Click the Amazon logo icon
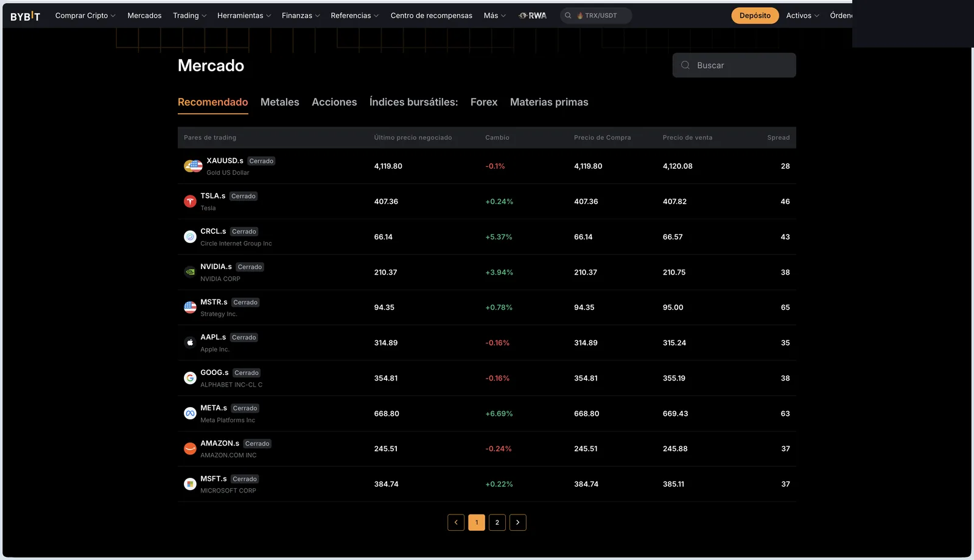Screen dimensions: 974x560 pyautogui.click(x=190, y=449)
